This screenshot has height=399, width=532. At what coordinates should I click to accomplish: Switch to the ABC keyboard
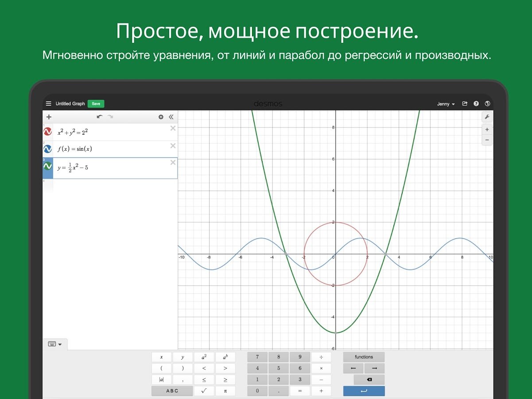click(172, 391)
